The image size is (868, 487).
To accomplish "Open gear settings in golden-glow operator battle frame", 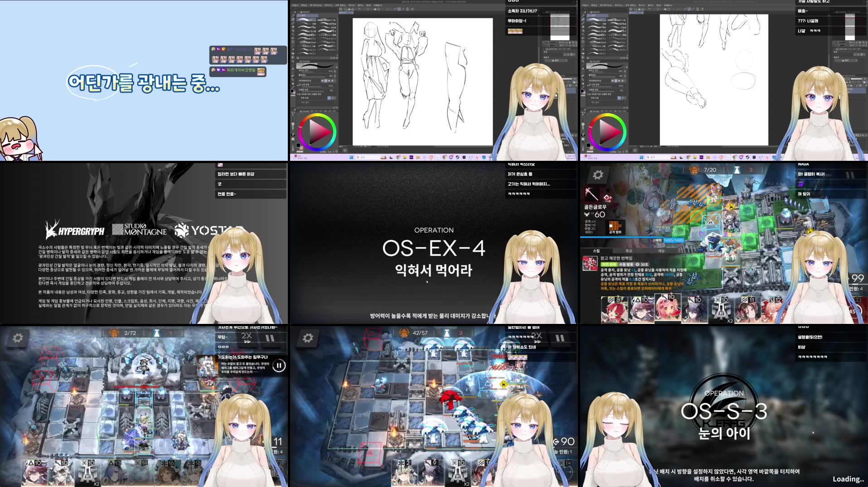I will pyautogui.click(x=598, y=175).
